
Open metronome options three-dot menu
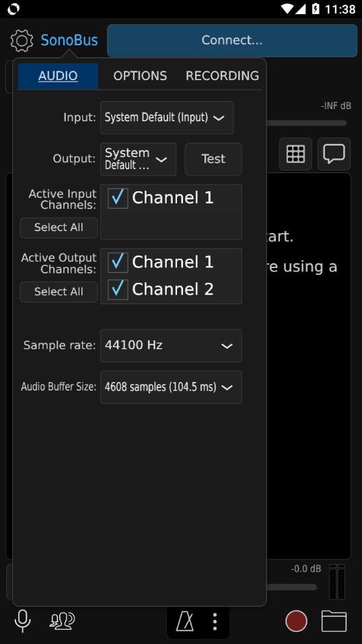coord(215,621)
